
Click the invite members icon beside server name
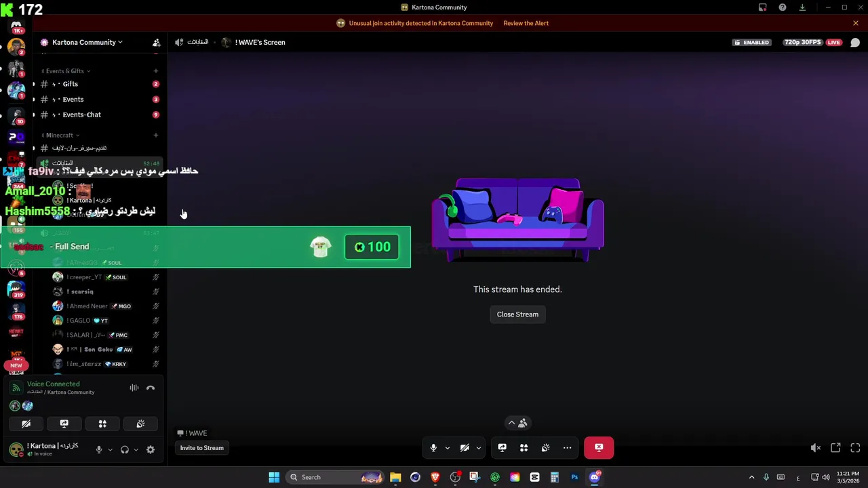pos(156,42)
